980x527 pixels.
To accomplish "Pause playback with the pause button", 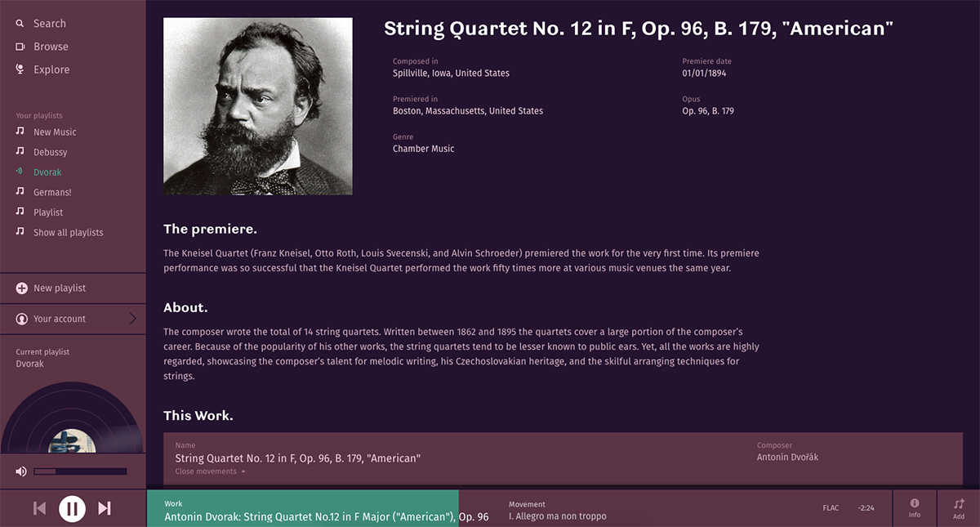I will [x=72, y=509].
